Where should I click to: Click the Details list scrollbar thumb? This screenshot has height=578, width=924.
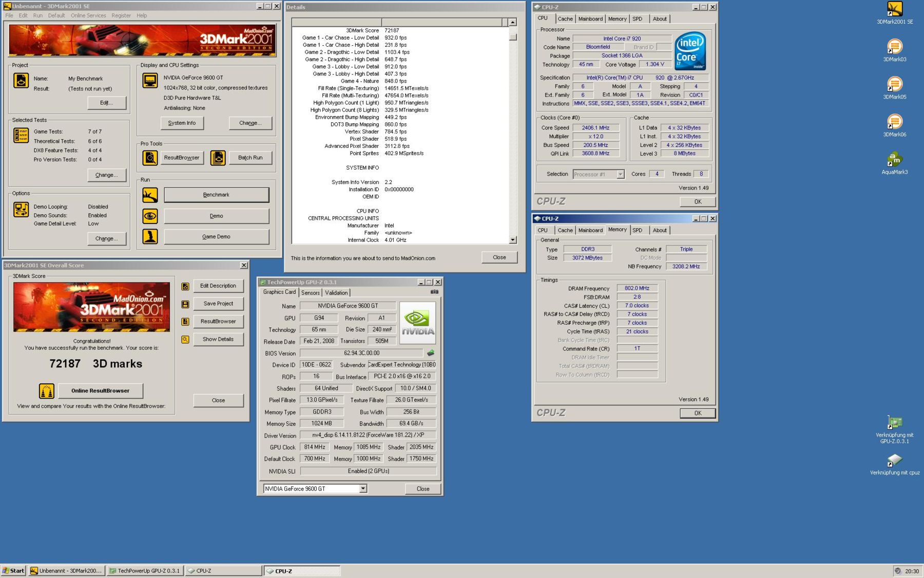[x=512, y=37]
